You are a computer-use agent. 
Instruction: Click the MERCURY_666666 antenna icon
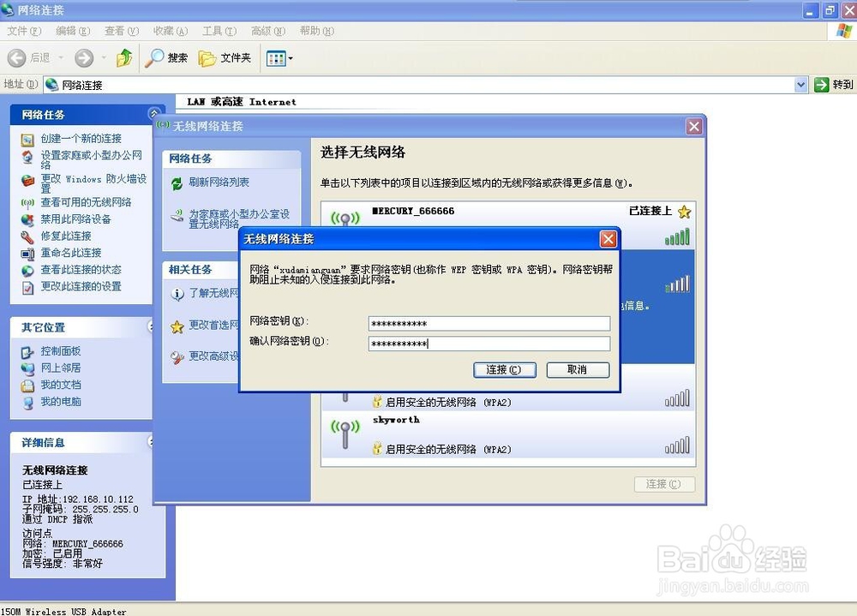(345, 218)
